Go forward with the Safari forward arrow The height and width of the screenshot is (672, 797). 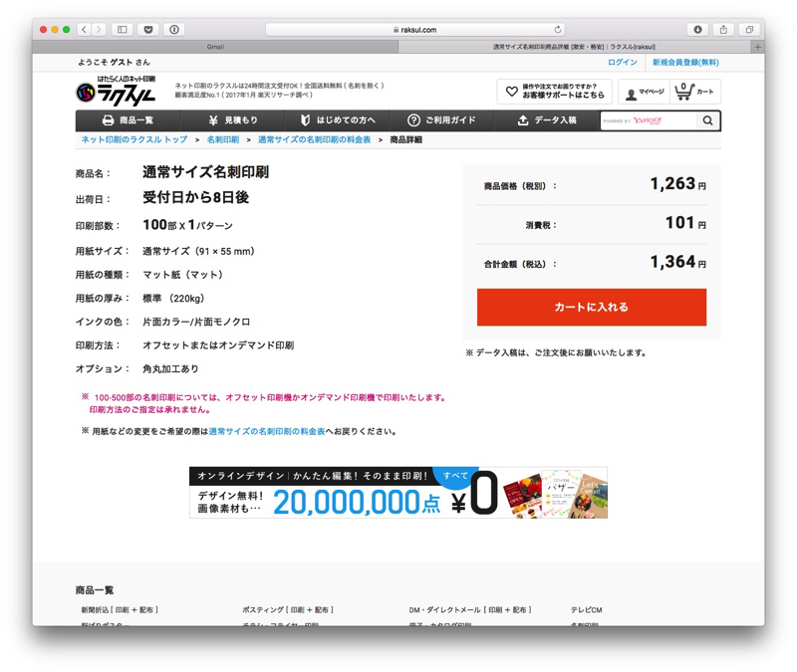tap(99, 30)
